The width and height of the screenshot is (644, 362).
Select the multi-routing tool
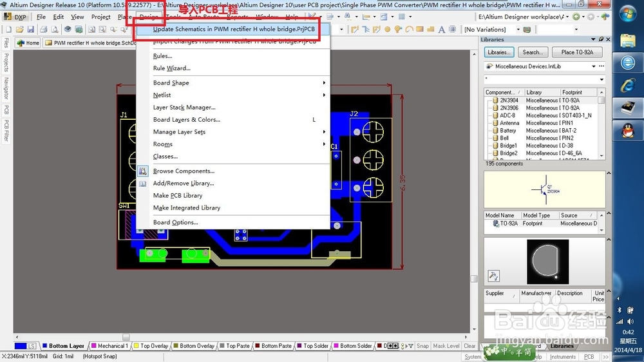pos(376,30)
